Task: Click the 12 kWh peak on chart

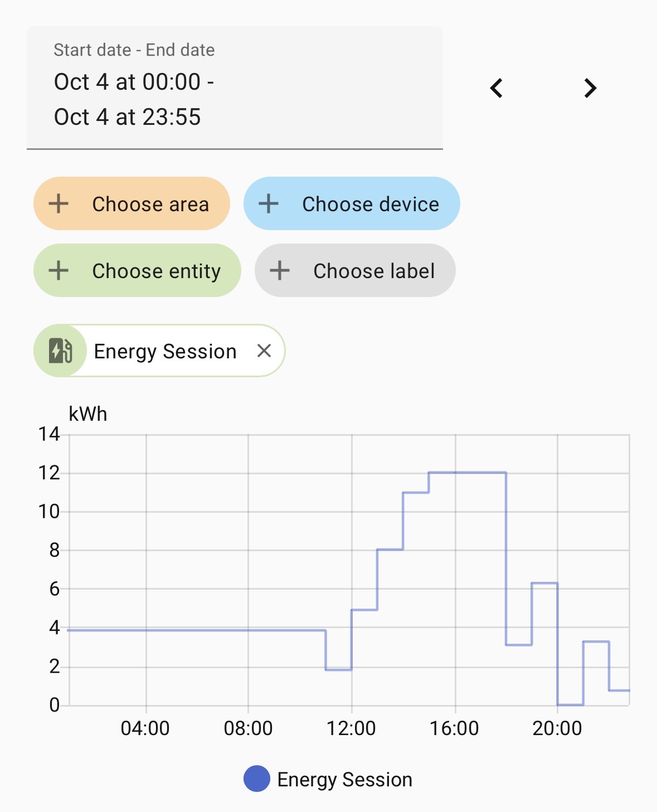Action: [x=467, y=473]
